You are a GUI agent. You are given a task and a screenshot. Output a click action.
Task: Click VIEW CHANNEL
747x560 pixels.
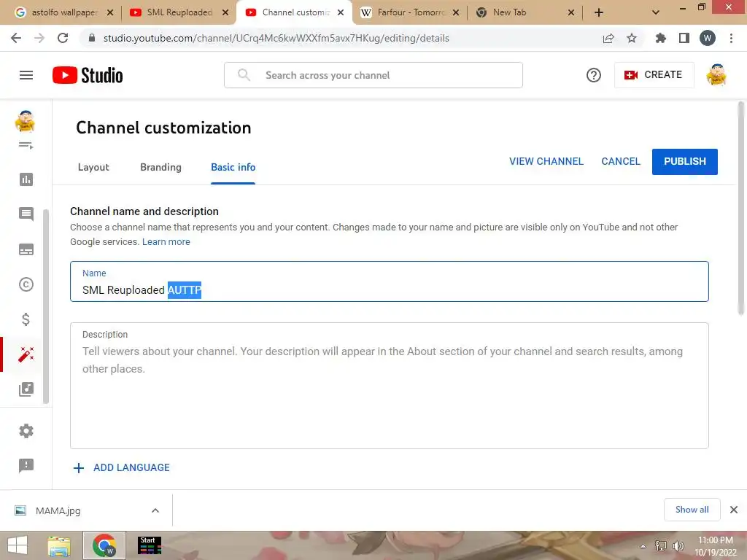point(546,161)
